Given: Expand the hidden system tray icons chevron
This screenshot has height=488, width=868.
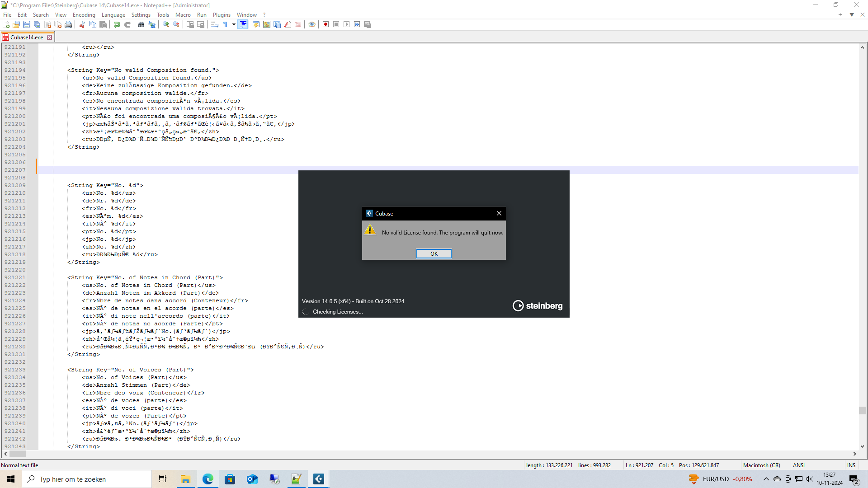Looking at the screenshot, I should [x=766, y=479].
